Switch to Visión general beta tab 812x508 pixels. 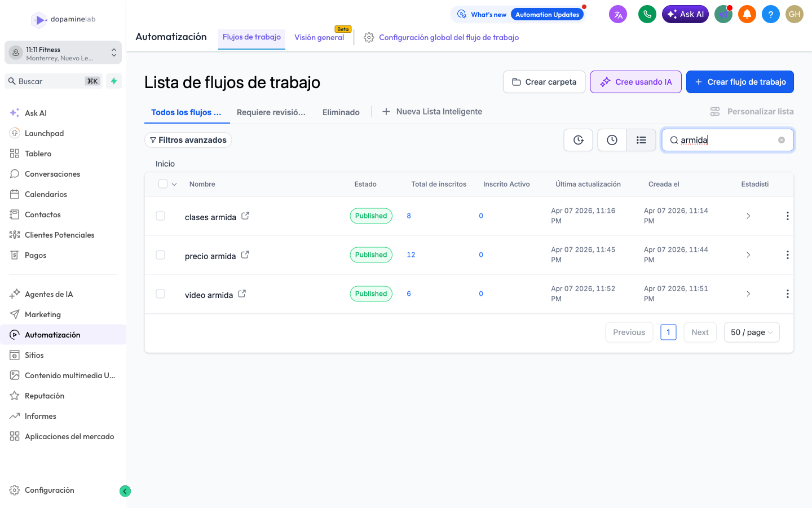pyautogui.click(x=319, y=37)
